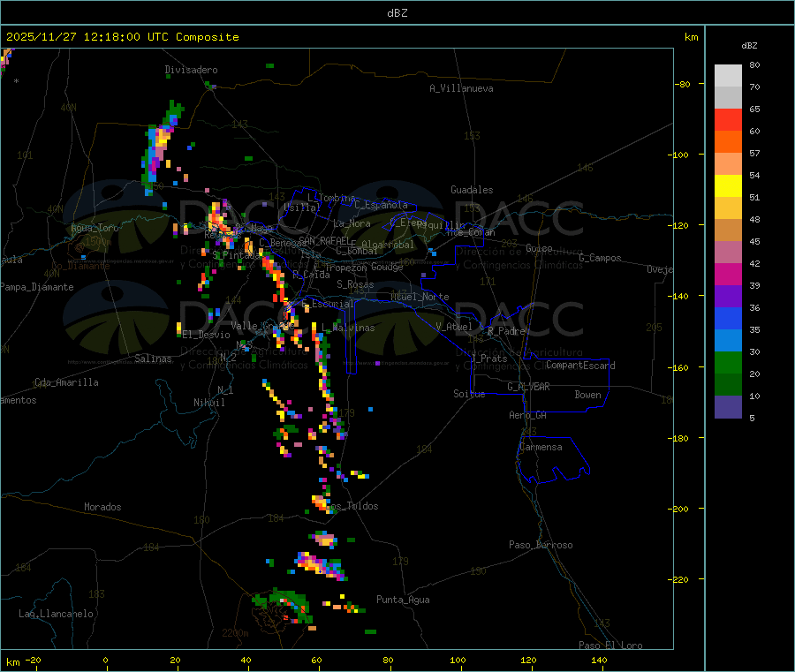
Task: Click the G_Campos map label
Action: coord(600,258)
